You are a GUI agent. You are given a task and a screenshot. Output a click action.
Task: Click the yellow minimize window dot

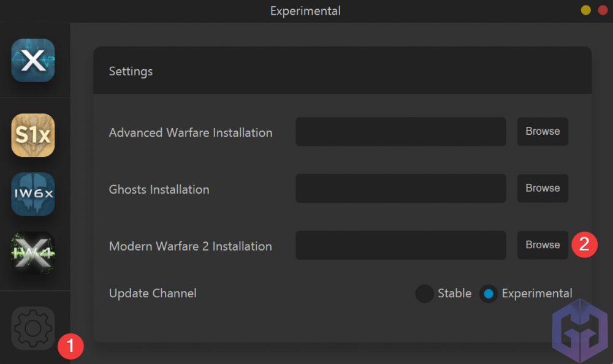tap(586, 10)
